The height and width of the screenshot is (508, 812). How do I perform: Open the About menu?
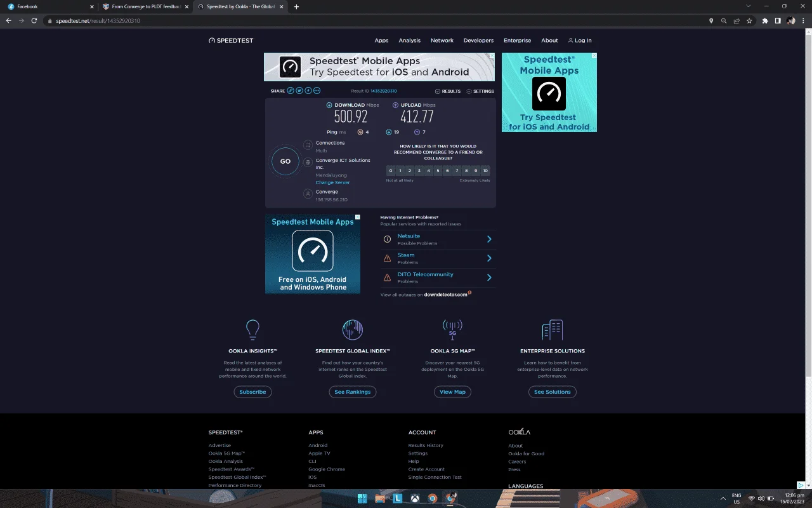549,41
